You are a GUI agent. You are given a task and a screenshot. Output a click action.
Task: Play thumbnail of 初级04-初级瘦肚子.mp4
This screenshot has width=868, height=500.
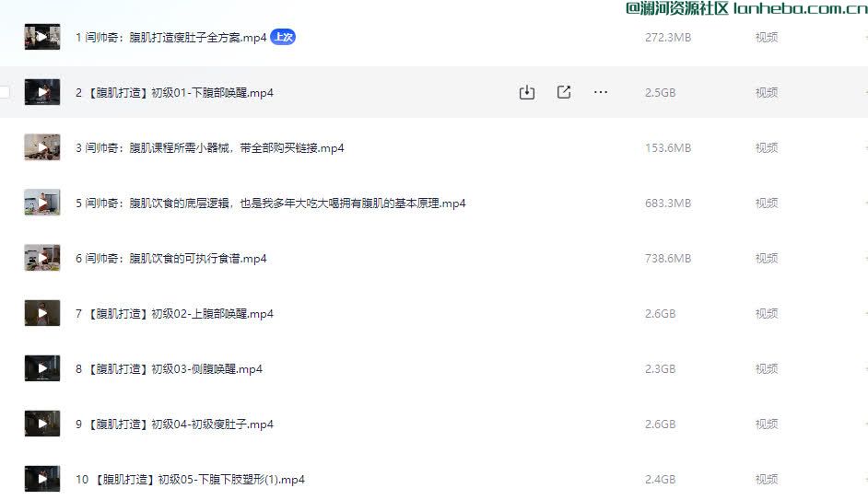click(42, 424)
